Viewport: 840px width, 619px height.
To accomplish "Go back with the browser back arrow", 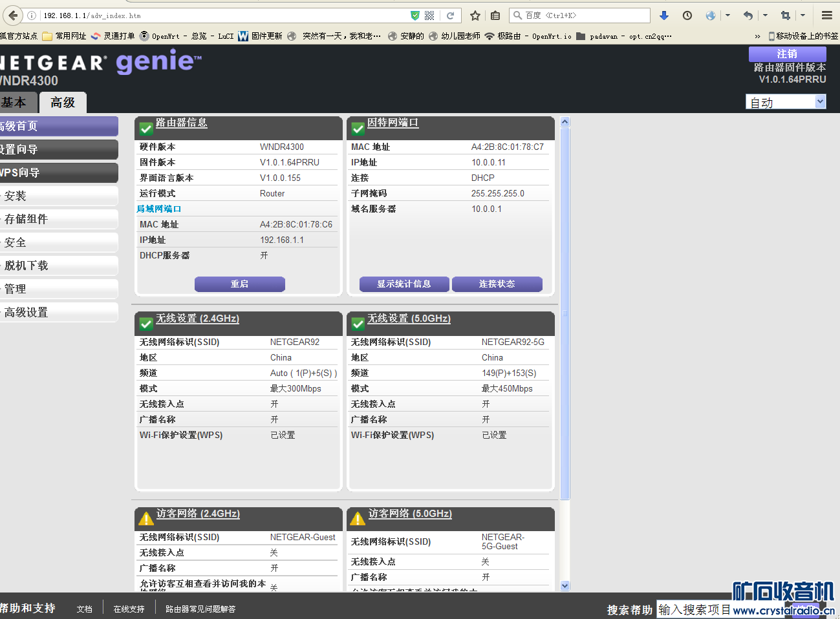I will pos(13,16).
